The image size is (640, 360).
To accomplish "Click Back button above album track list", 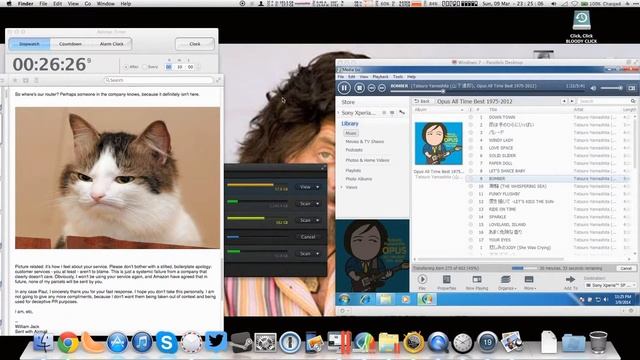I will [x=422, y=101].
